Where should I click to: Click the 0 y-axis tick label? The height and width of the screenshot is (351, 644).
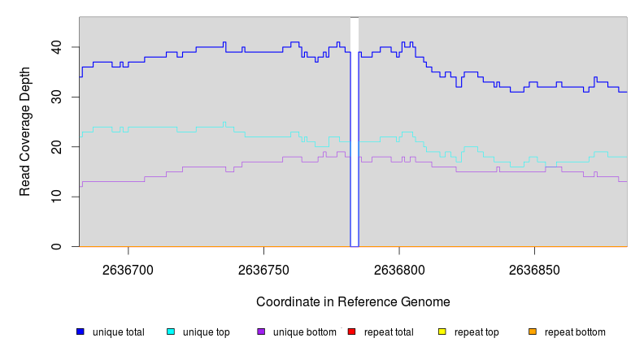point(65,246)
